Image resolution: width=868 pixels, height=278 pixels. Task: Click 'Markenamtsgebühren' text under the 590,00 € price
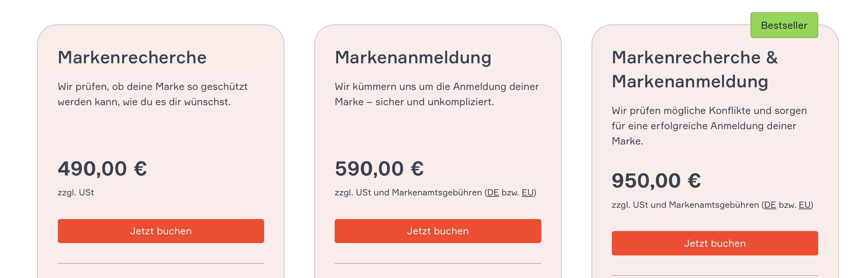tap(437, 192)
